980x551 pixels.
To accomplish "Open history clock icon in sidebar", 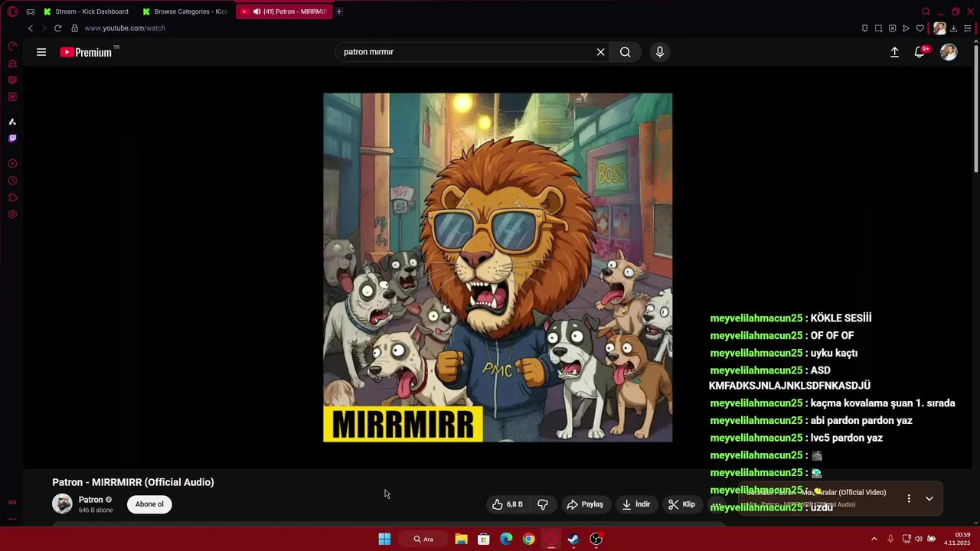I will tap(12, 181).
